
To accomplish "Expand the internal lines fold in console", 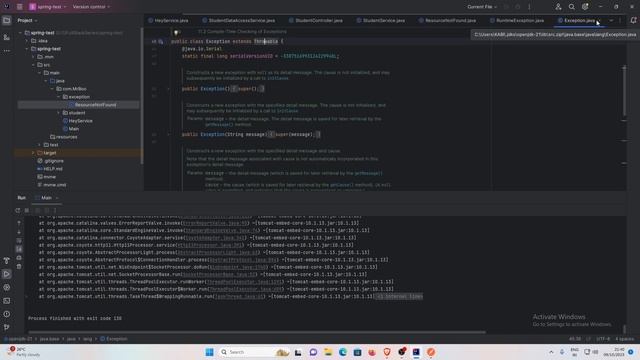I will click(398, 297).
